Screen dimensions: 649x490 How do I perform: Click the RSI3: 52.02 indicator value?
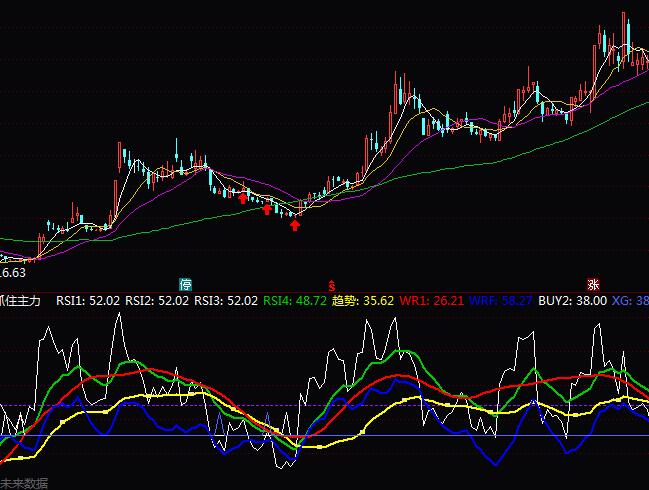click(226, 300)
